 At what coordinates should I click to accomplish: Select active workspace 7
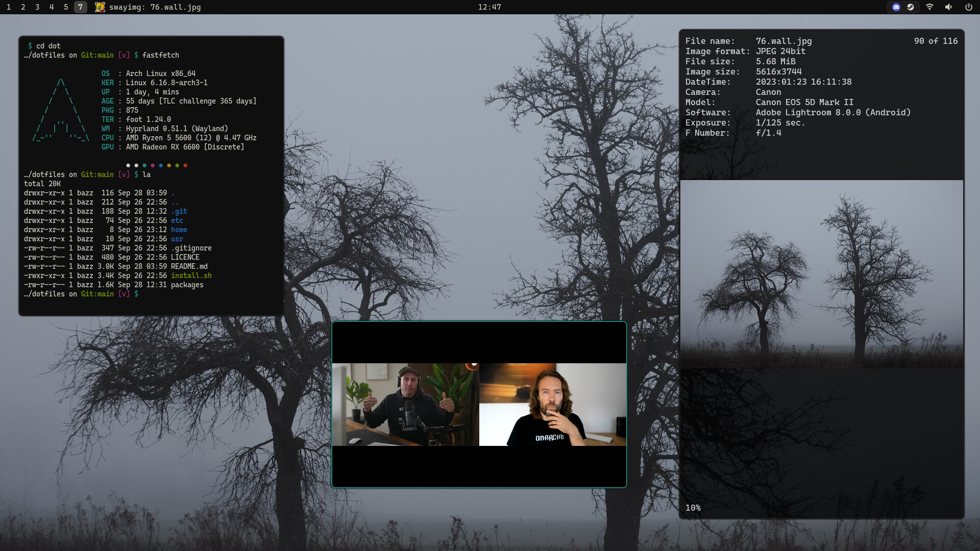[x=80, y=7]
